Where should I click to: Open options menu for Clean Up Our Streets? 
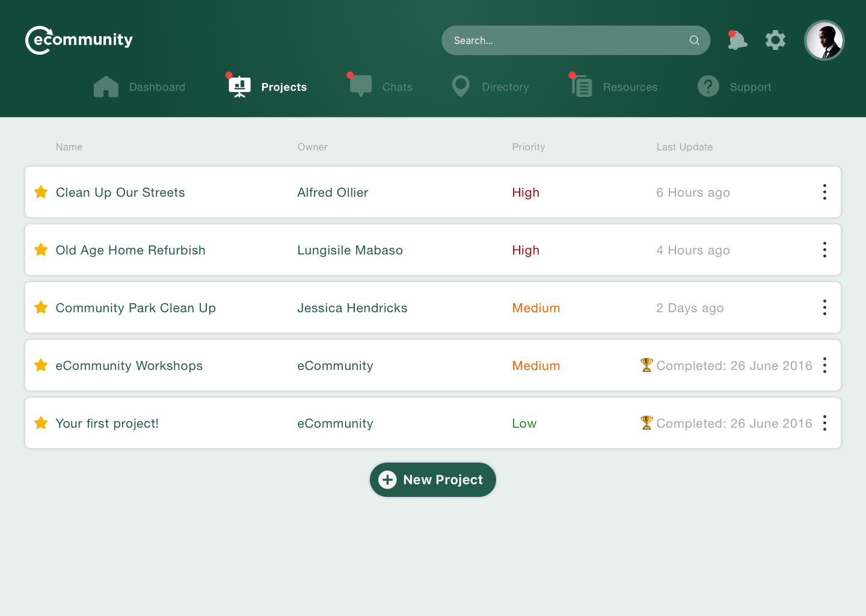pyautogui.click(x=825, y=192)
